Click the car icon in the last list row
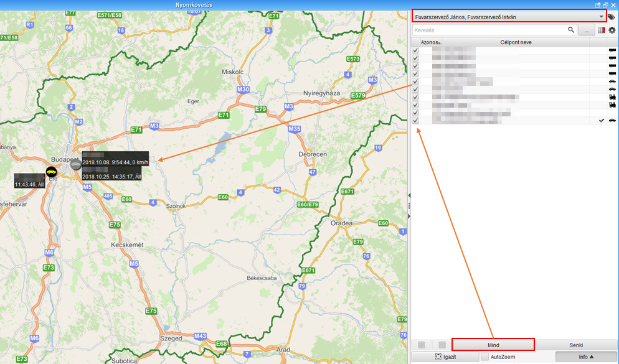This screenshot has height=364, width=619. tap(612, 120)
